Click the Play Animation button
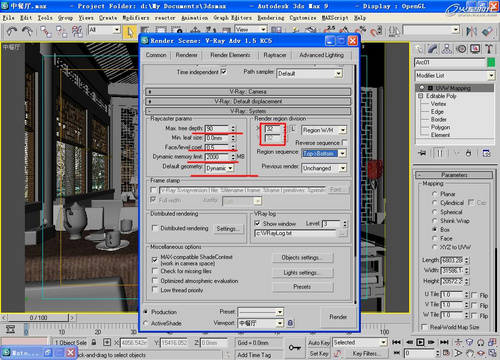 421,342
